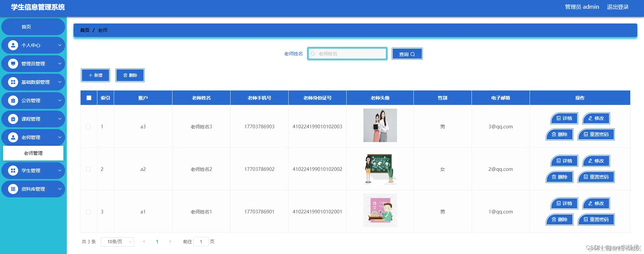
Task: Delete teacher a3 row
Action: pyautogui.click(x=559, y=134)
